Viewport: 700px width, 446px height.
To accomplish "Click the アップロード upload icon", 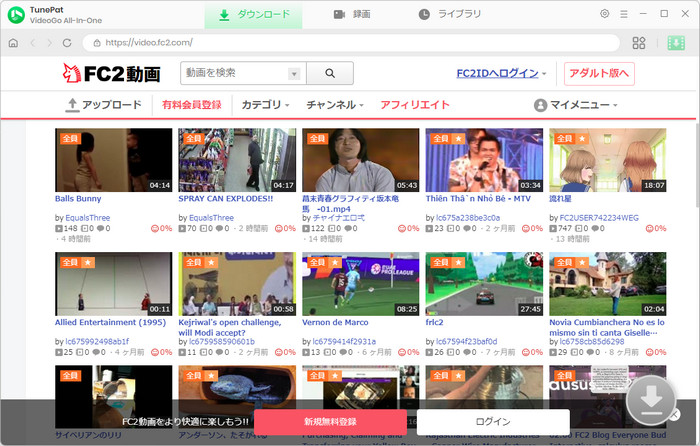I will [x=71, y=105].
